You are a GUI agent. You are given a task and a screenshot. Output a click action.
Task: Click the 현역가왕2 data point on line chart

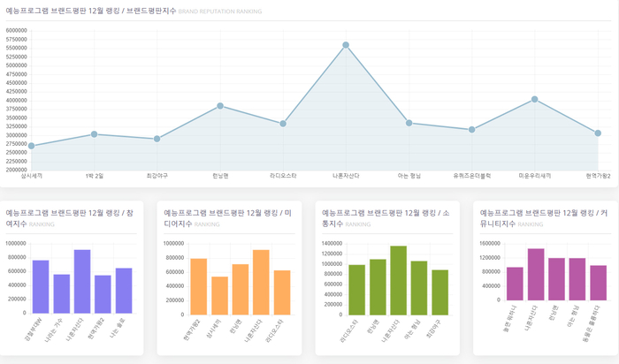coord(598,133)
